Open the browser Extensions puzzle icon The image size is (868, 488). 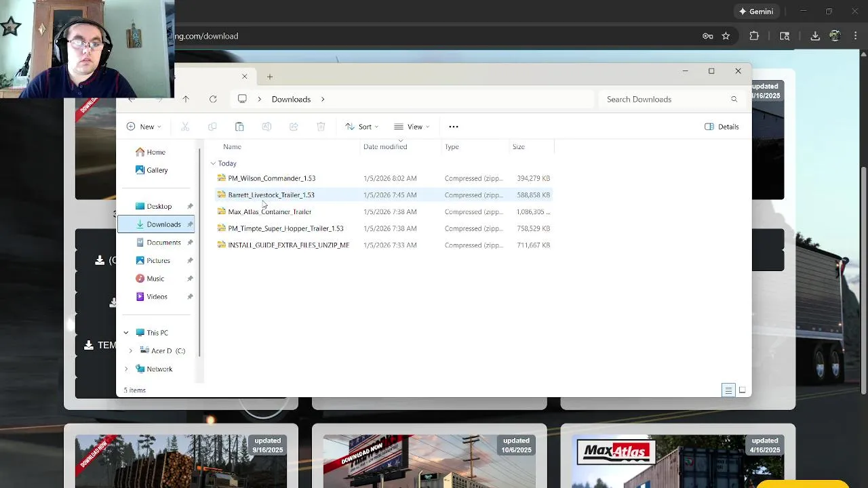point(754,36)
